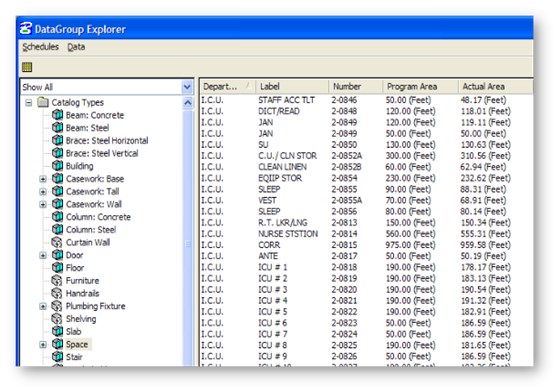
Task: Open the Show All dropdown arrow
Action: point(187,87)
